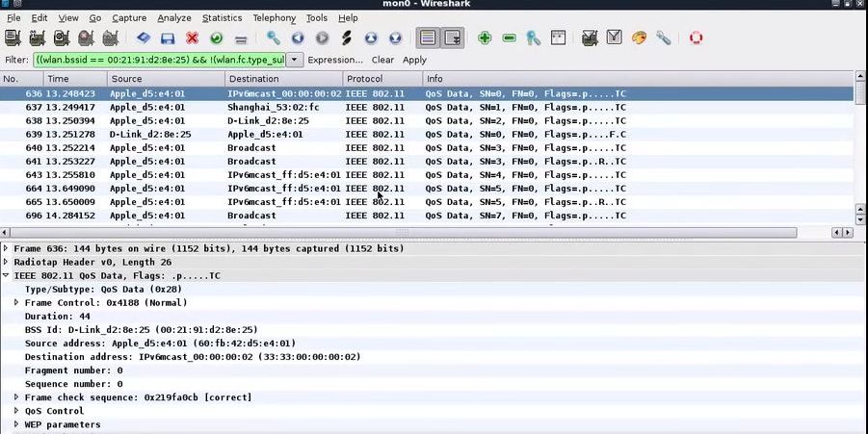Select packet 639 from D-Link_d2:8e:25

pyautogui.click(x=426, y=135)
